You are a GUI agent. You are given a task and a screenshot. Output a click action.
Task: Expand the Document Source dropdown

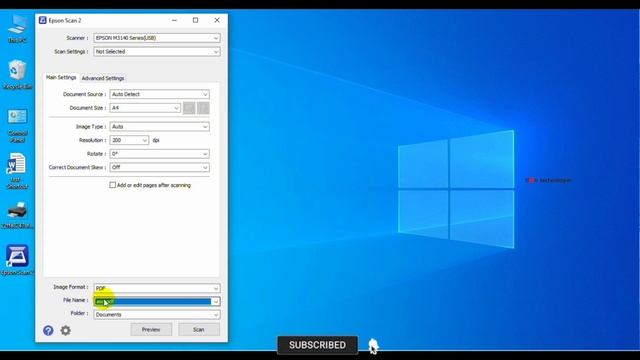pos(159,94)
